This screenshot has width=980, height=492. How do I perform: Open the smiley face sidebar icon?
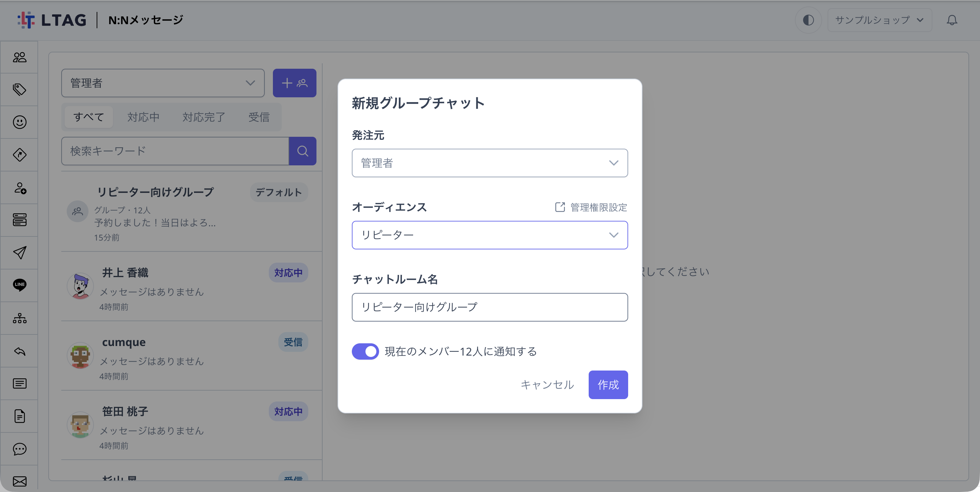point(19,122)
